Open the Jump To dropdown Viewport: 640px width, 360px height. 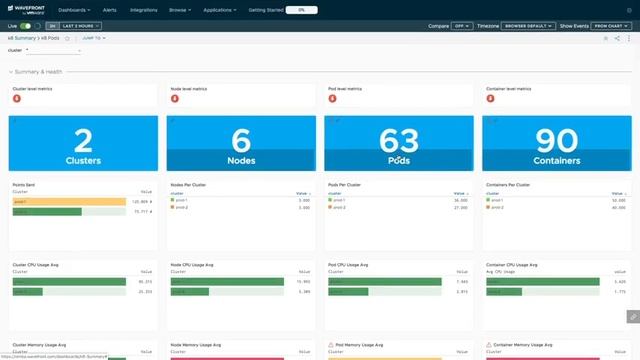pos(94,38)
